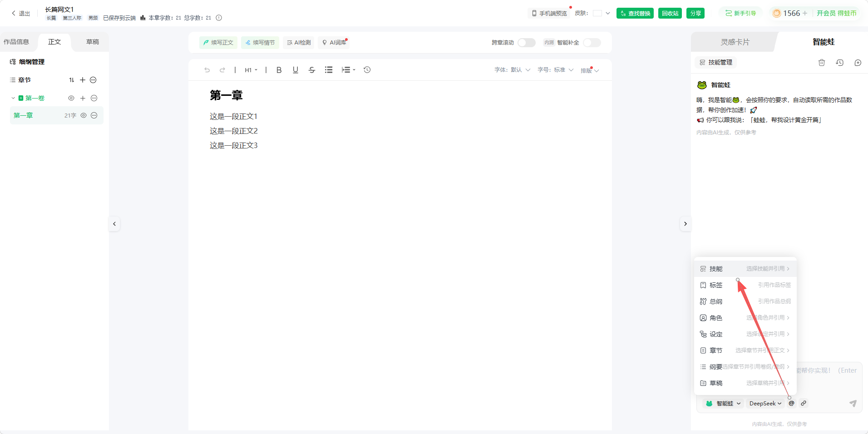Open the 字体 font dropdown
The image size is (868, 434).
click(512, 70)
